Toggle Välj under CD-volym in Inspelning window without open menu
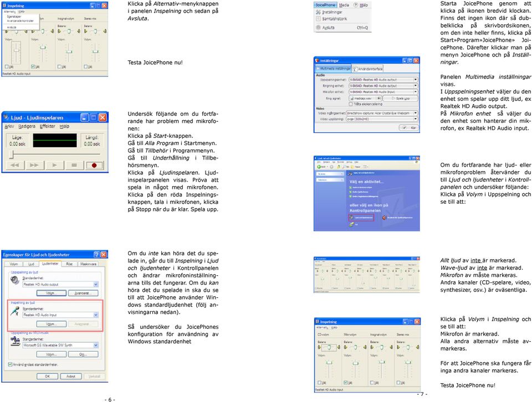532x402 pixels. point(319,382)
